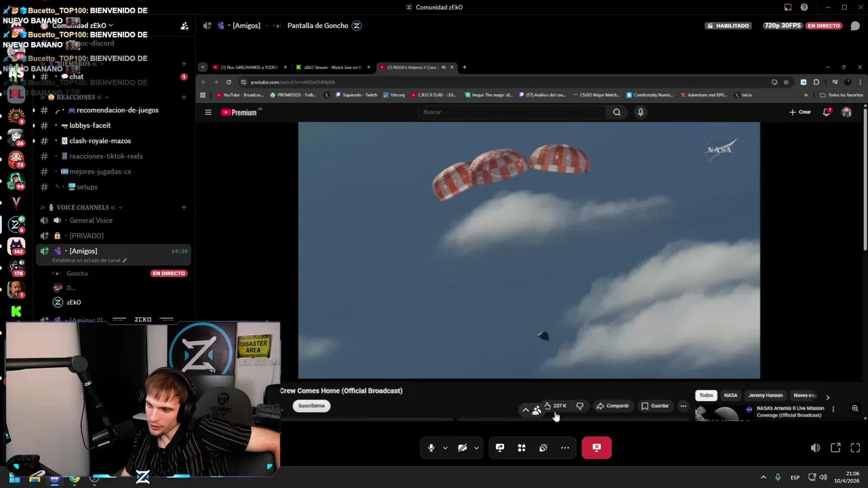Open chat thread icon in header
The height and width of the screenshot is (488, 868).
click(x=855, y=26)
